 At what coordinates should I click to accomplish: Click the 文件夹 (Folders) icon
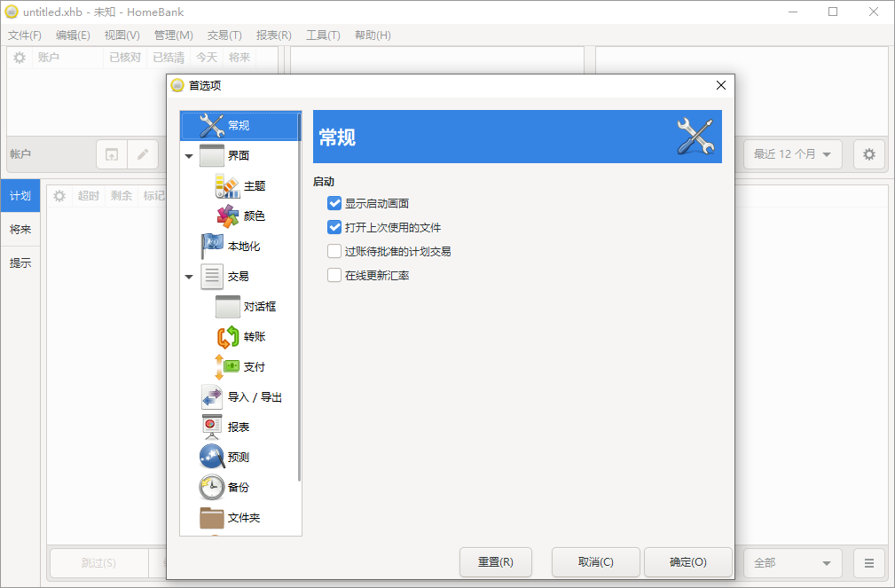[x=210, y=517]
